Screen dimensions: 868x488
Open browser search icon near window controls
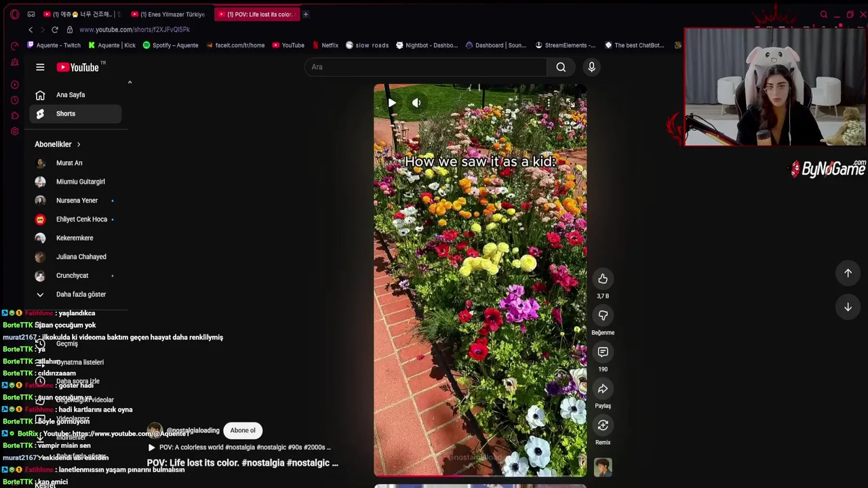(824, 14)
